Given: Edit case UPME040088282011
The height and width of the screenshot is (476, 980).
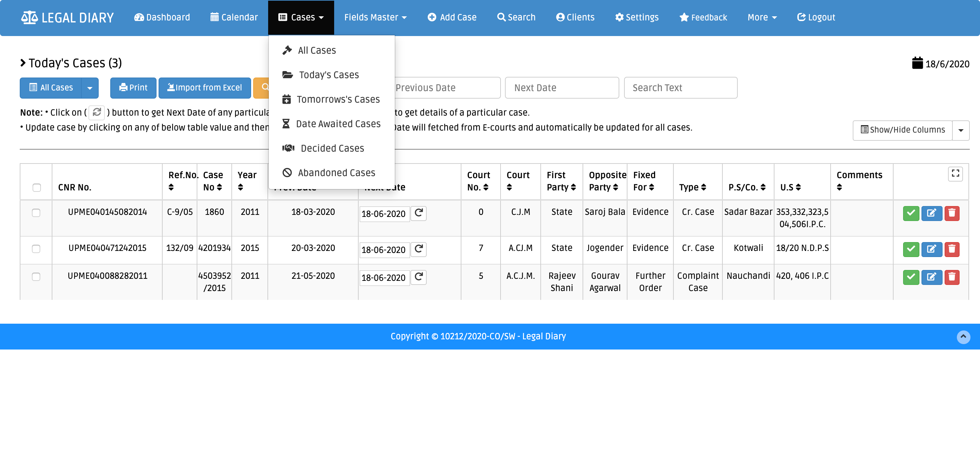Looking at the screenshot, I should (931, 277).
